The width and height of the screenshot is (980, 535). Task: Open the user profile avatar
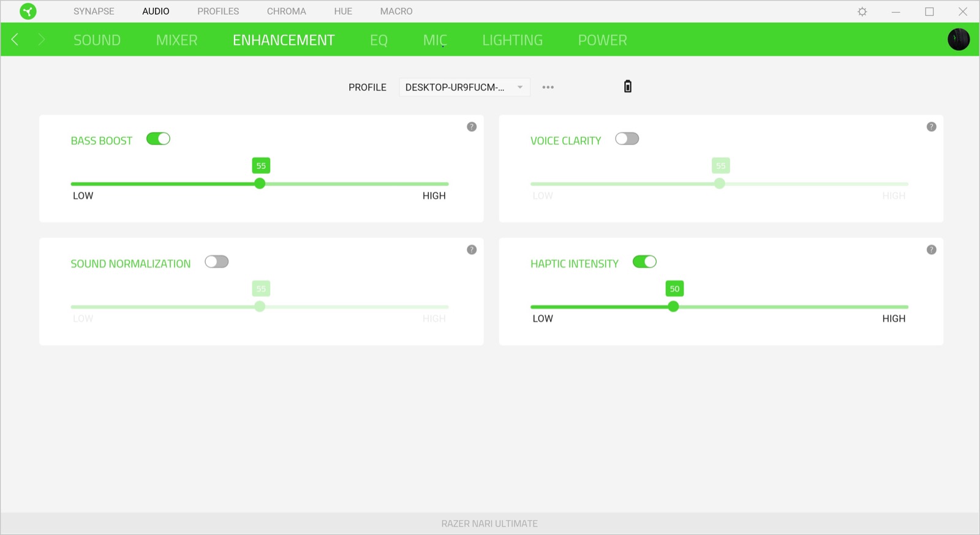click(x=959, y=39)
